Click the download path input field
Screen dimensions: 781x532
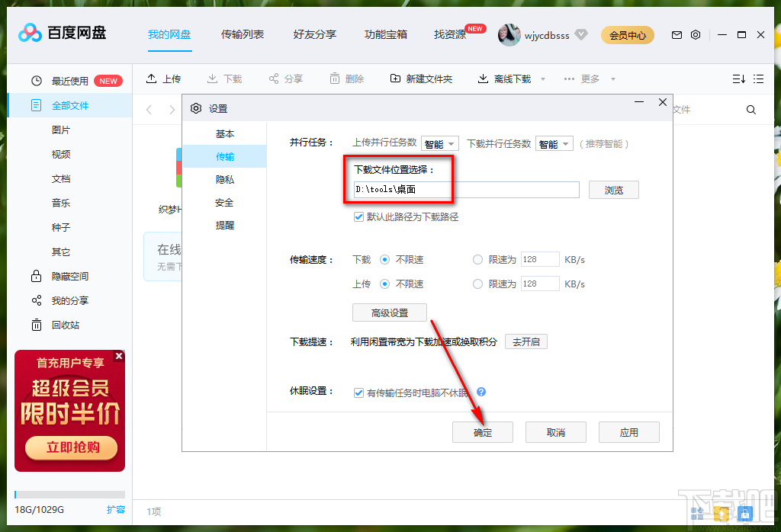[x=466, y=189]
